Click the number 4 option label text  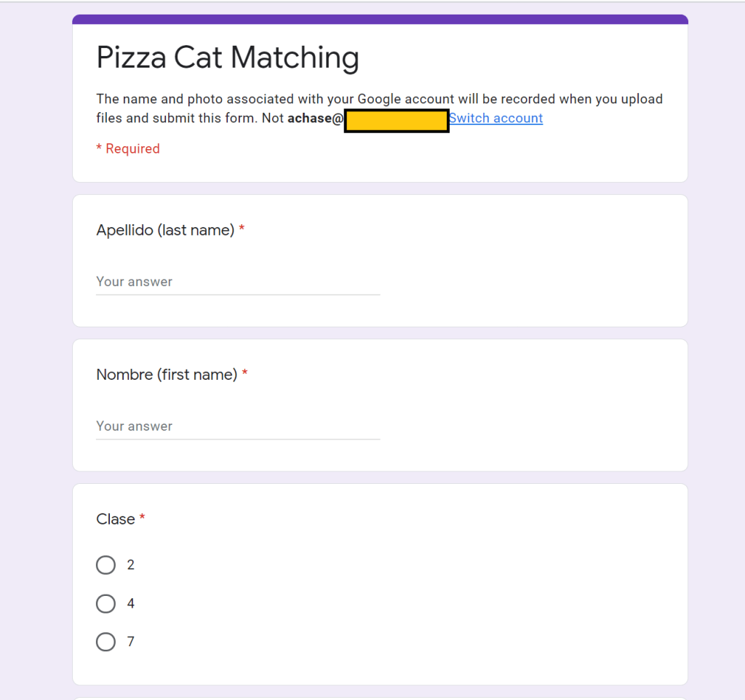pos(131,603)
